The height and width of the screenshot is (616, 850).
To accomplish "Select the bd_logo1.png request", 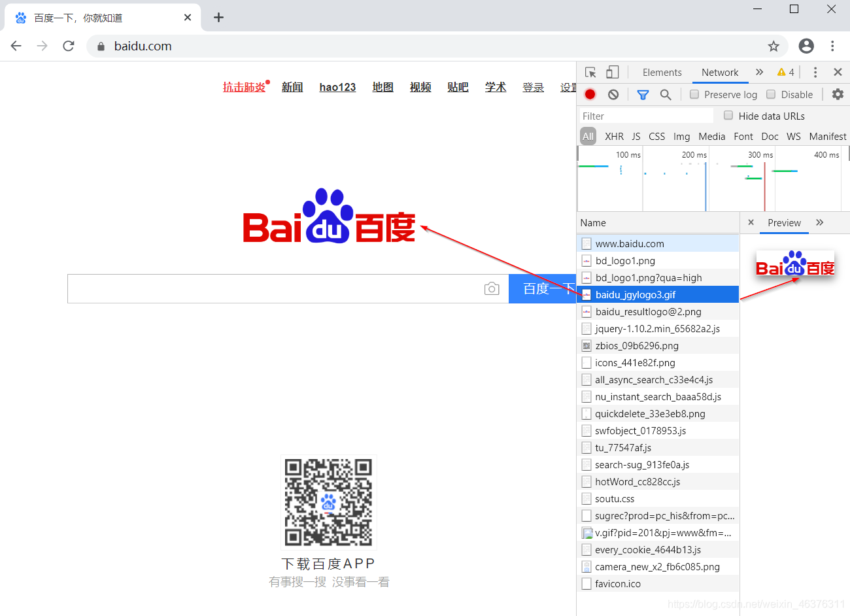I will [x=658, y=260].
